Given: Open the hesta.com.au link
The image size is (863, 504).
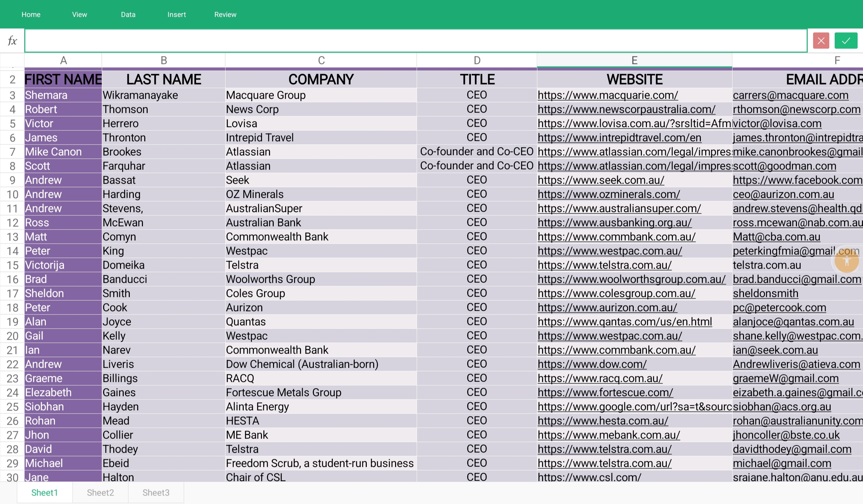Looking at the screenshot, I should point(603,421).
